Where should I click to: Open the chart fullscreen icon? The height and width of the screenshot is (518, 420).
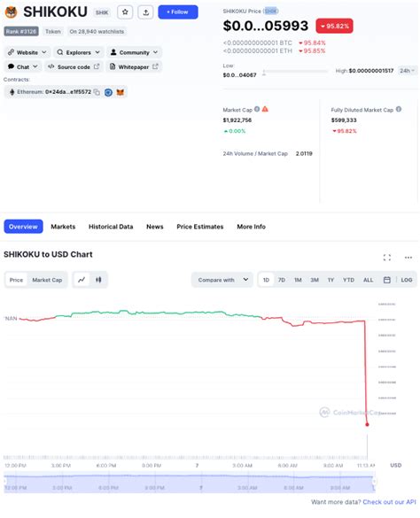pyautogui.click(x=387, y=258)
